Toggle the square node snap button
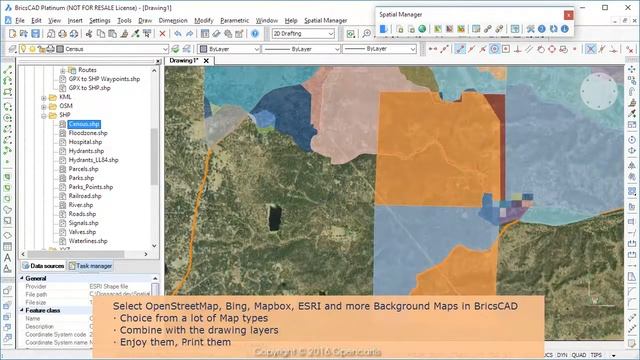This screenshot has width=640, height=360. coord(506,49)
